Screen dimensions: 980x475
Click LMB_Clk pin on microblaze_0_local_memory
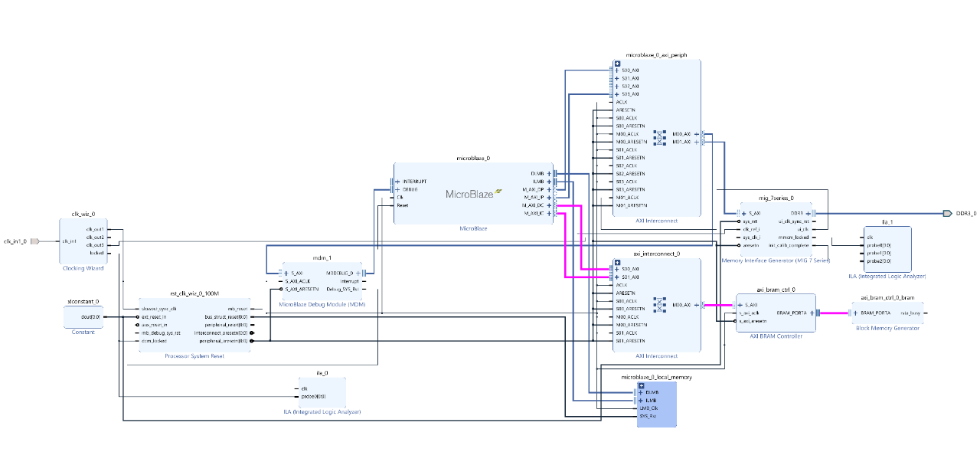click(648, 408)
